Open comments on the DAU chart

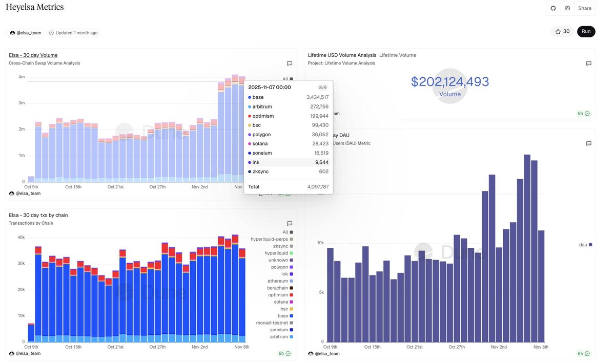pos(588,143)
